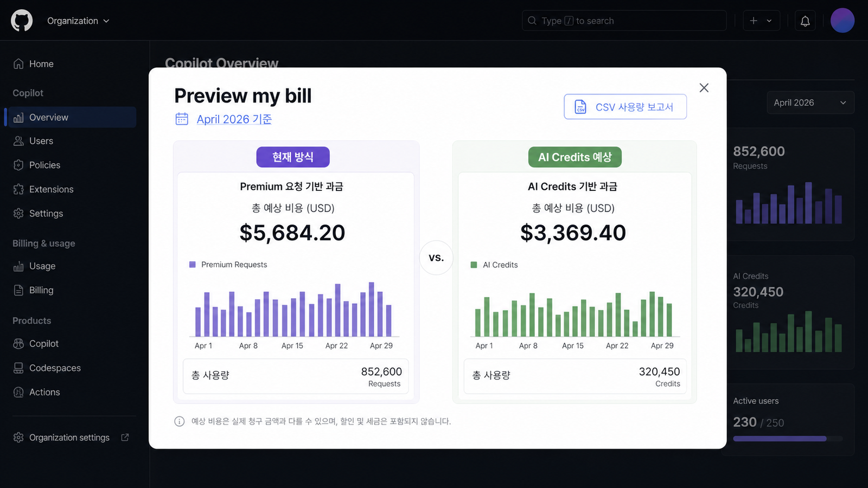Click the Billing document icon
The height and width of the screenshot is (488, 868).
(18, 290)
